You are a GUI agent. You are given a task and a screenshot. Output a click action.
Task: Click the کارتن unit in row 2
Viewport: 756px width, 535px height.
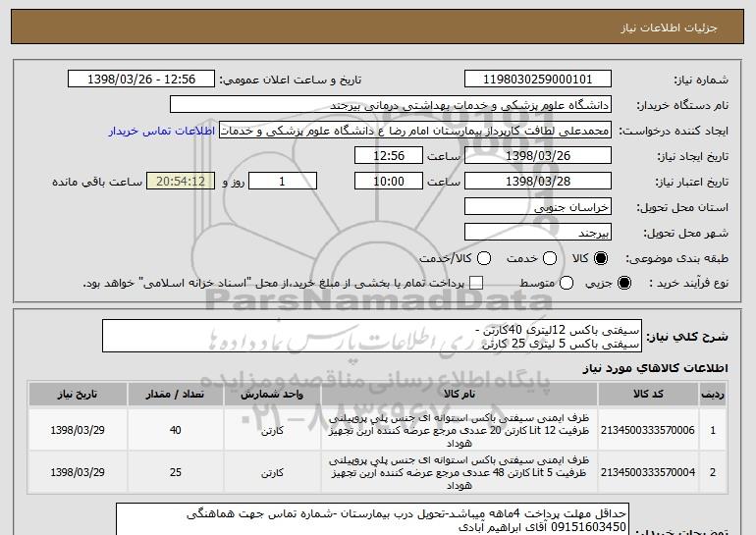[x=272, y=473]
